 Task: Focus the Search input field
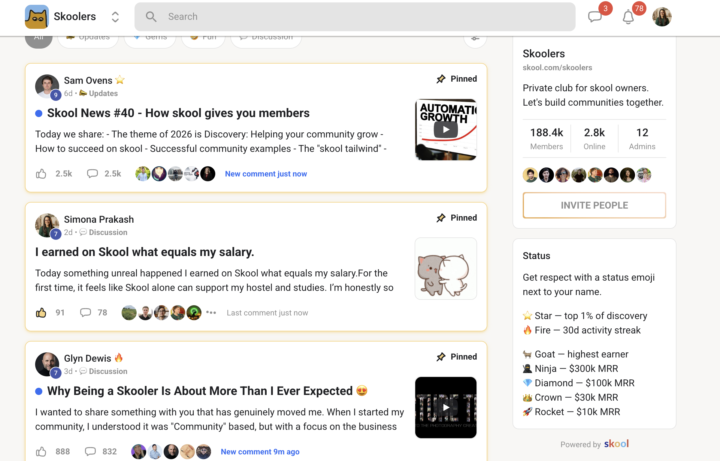pos(354,17)
